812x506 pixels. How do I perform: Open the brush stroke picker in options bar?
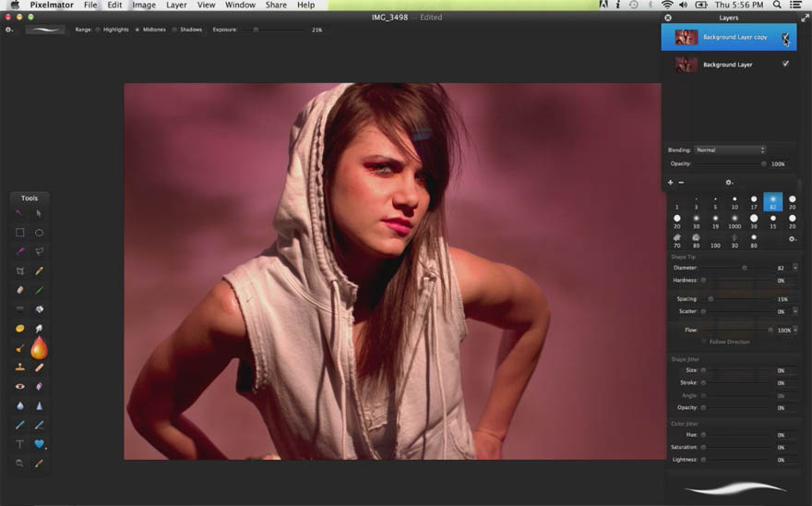tap(45, 30)
